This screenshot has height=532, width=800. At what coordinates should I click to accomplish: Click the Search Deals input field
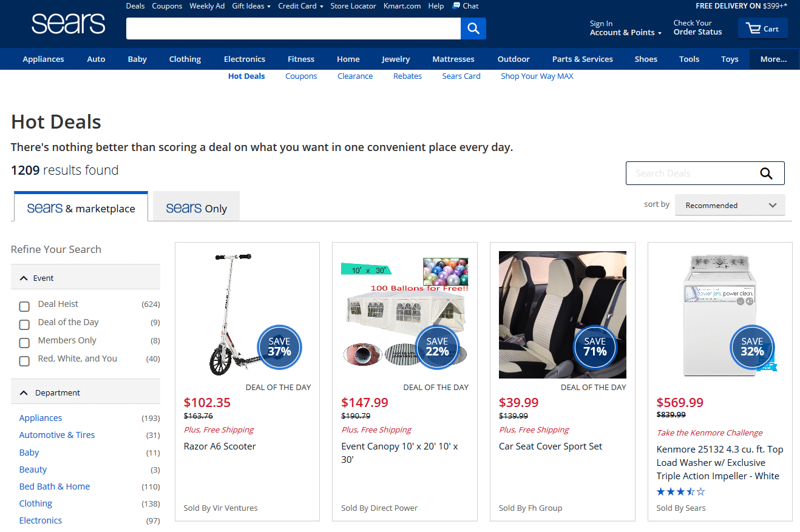(692, 173)
